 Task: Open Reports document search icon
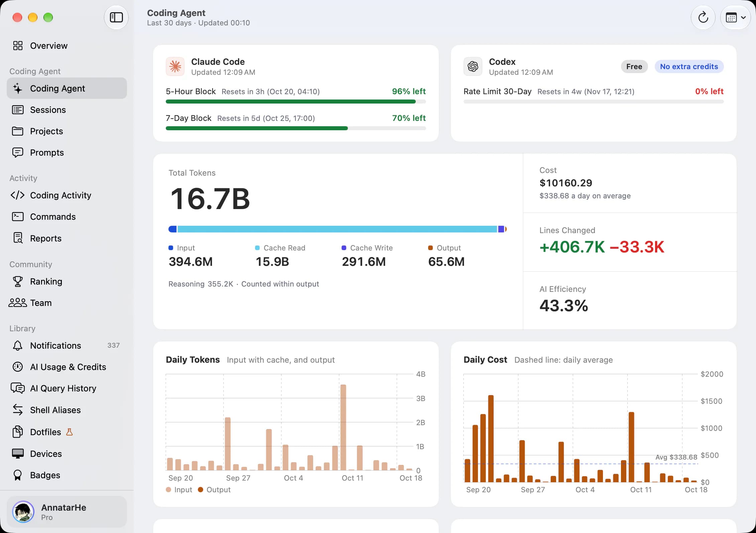pos(18,238)
